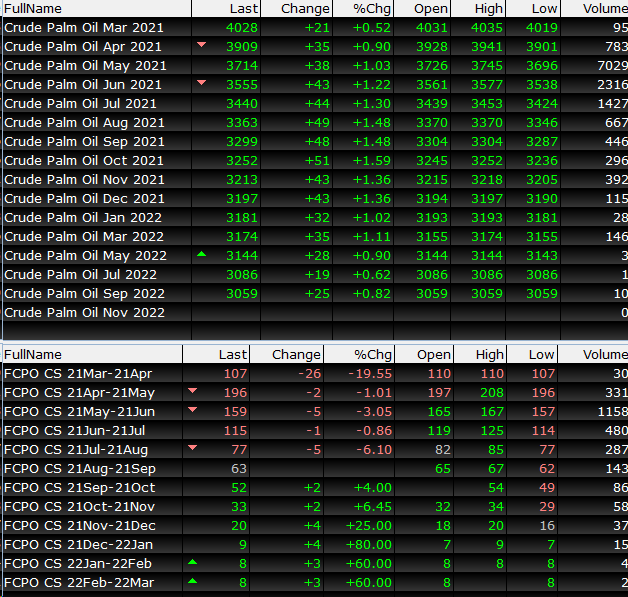Click the High column header in the top table

pos(478,8)
